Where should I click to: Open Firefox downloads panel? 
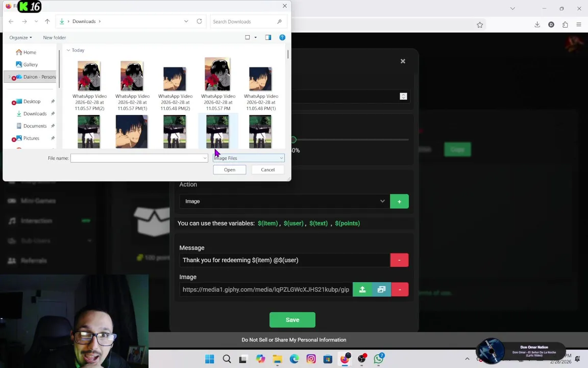537,25
